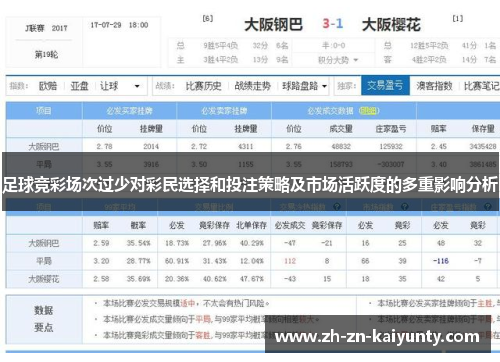Open 战绩走势 results trend

point(253,86)
